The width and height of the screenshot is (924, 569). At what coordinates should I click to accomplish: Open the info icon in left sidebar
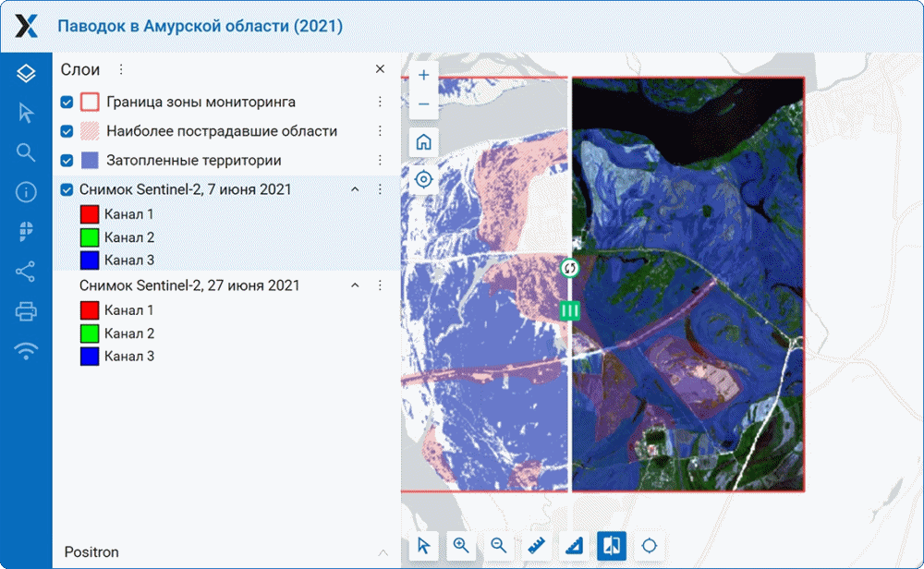26,192
